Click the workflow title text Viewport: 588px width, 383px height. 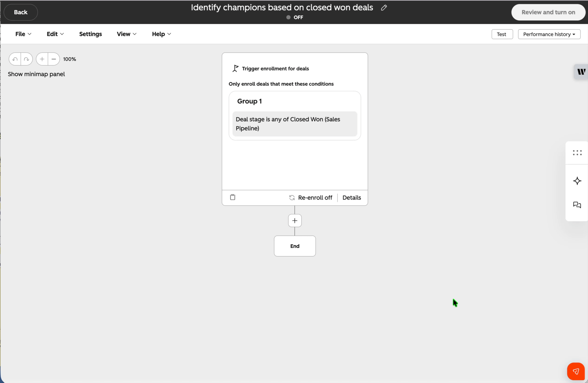tap(282, 7)
